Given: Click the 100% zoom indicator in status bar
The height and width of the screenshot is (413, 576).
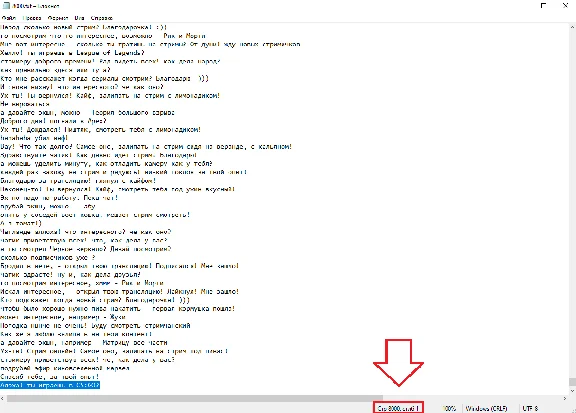Looking at the screenshot, I should tap(449, 408).
